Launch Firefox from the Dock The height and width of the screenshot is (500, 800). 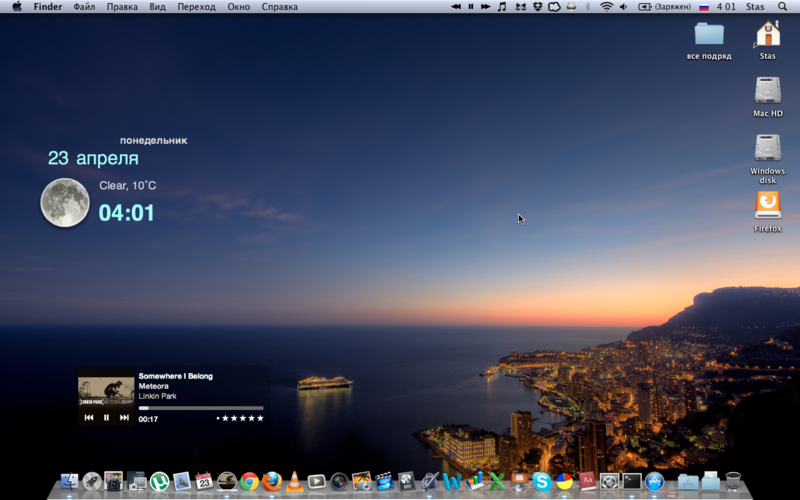pyautogui.click(x=272, y=481)
